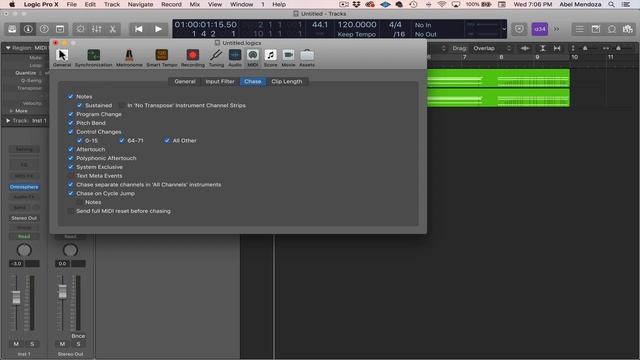Image resolution: width=640 pixels, height=360 pixels.
Task: Open the Mix menu
Action: coord(195,4)
